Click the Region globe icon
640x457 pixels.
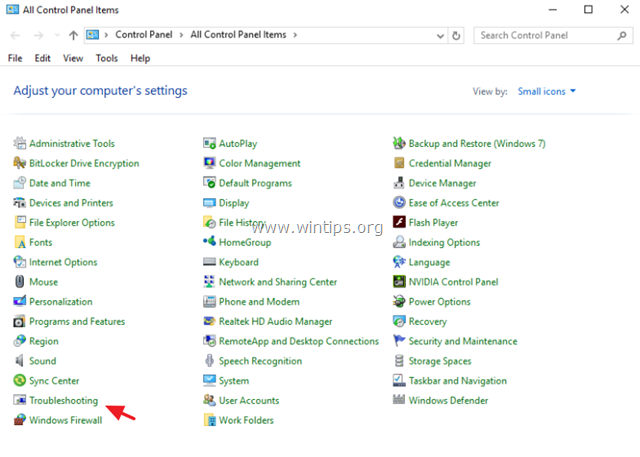20,341
